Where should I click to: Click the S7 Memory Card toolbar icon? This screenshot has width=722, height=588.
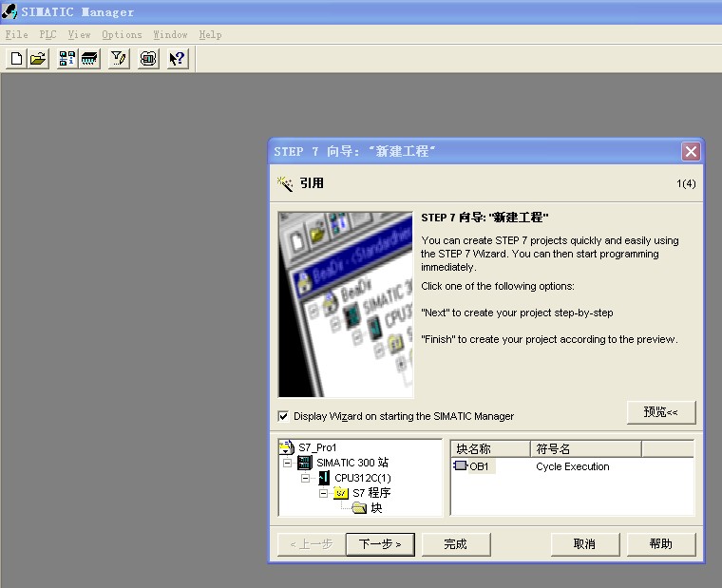click(x=89, y=59)
